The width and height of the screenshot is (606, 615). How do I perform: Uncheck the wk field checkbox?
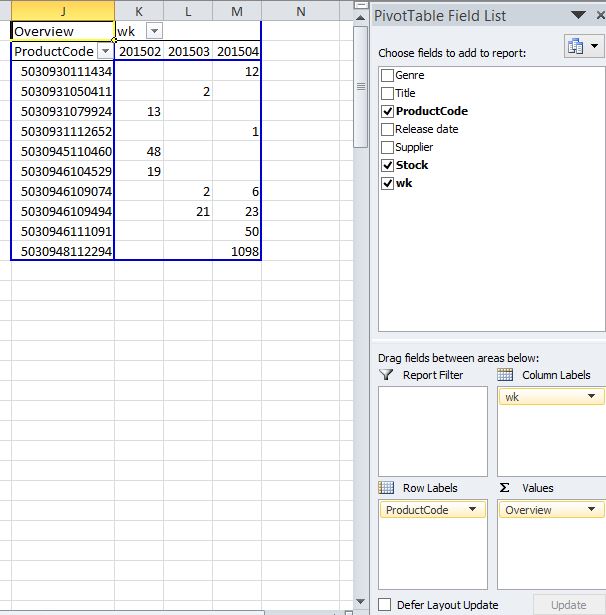pyautogui.click(x=388, y=183)
